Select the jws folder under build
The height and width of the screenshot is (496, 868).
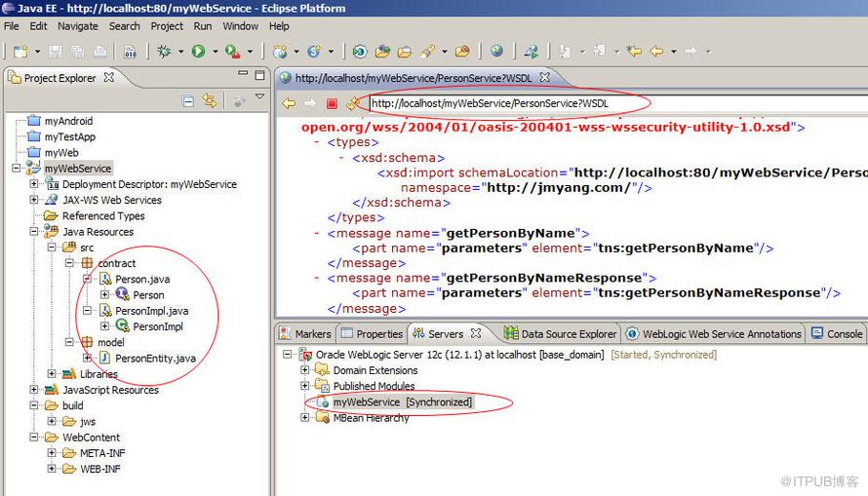tap(88, 421)
